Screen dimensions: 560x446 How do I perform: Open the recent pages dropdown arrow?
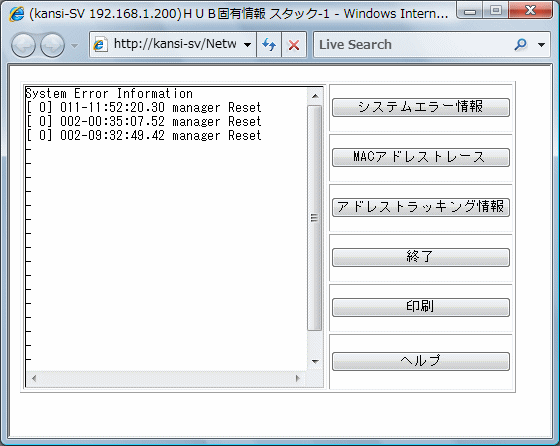click(74, 45)
